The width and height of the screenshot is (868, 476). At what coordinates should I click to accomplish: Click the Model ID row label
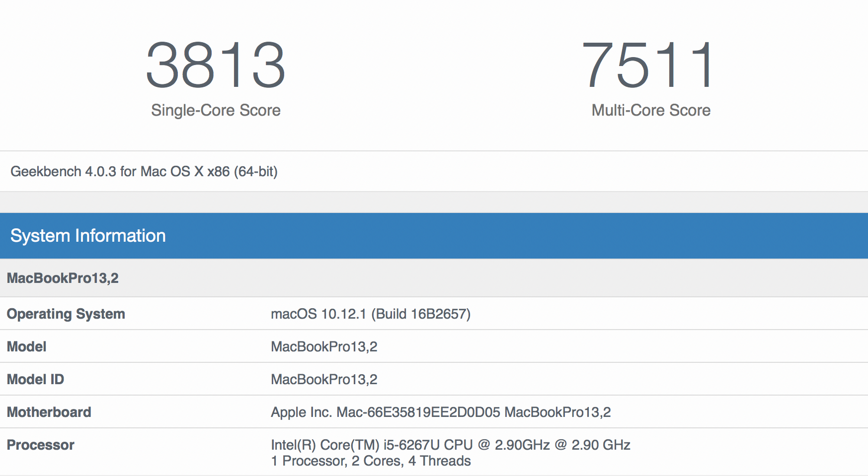click(x=35, y=379)
